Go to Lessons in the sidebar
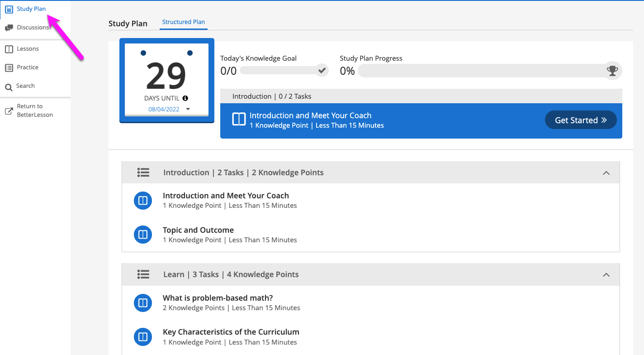The width and height of the screenshot is (644, 355). (x=28, y=49)
